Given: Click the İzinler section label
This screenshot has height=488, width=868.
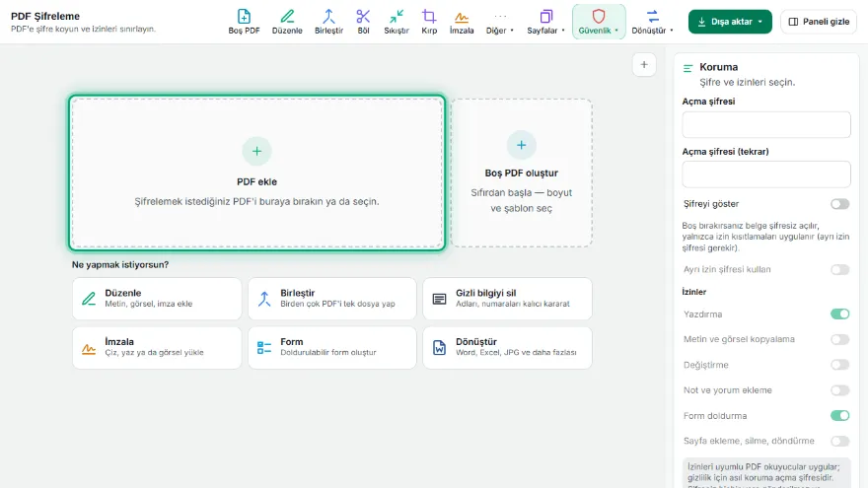Looking at the screenshot, I should tap(694, 292).
